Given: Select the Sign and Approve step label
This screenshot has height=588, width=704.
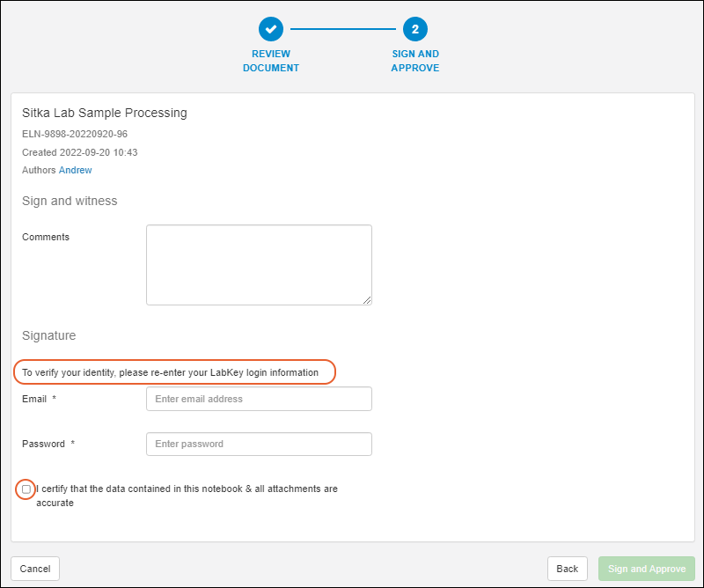Looking at the screenshot, I should click(415, 61).
